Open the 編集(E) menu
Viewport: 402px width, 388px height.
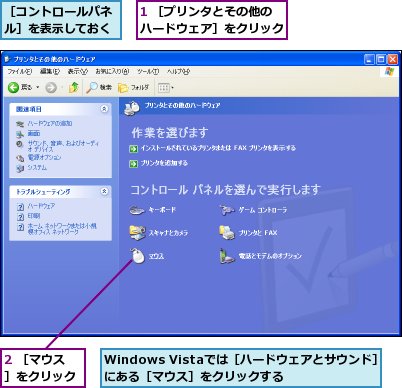tap(50, 71)
